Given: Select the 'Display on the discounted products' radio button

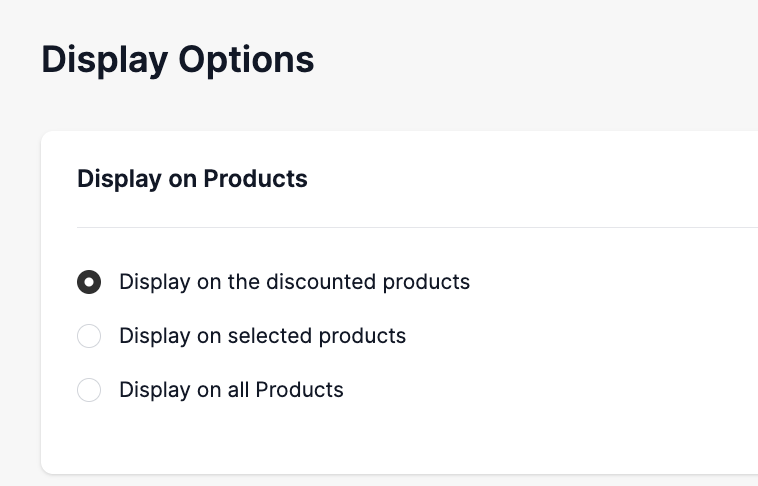Looking at the screenshot, I should [x=89, y=282].
